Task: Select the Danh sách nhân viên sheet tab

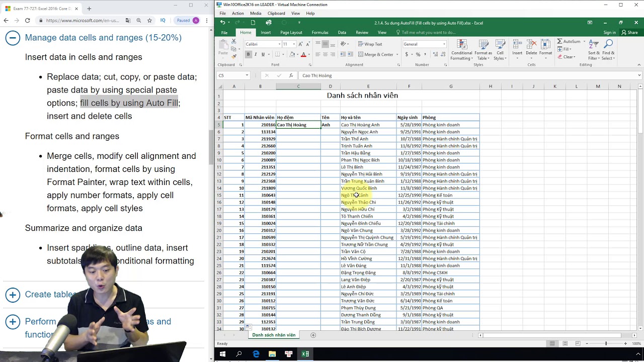Action: [274, 335]
